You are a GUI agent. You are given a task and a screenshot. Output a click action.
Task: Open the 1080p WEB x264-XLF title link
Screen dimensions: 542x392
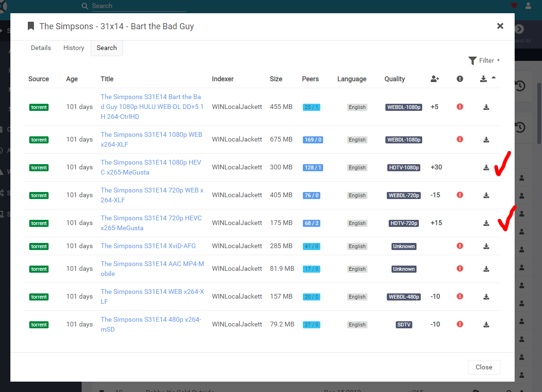point(151,139)
